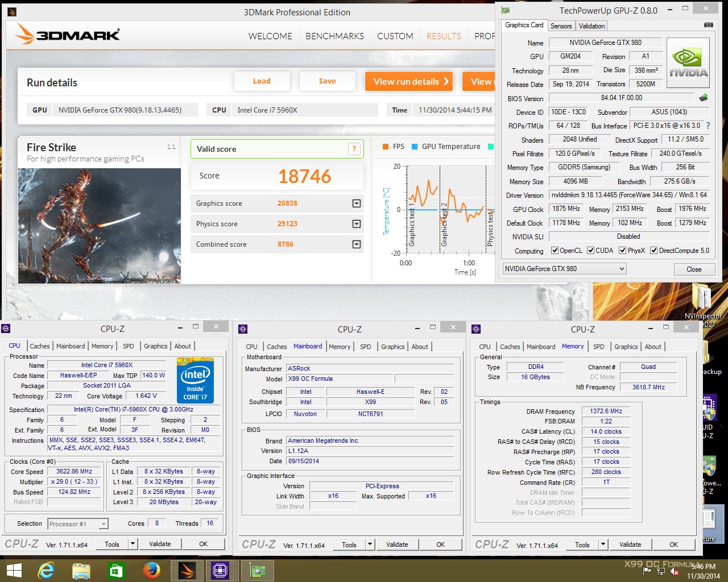
Task: Toggle the OpenCL checkbox in GPU-Z
Action: click(555, 251)
